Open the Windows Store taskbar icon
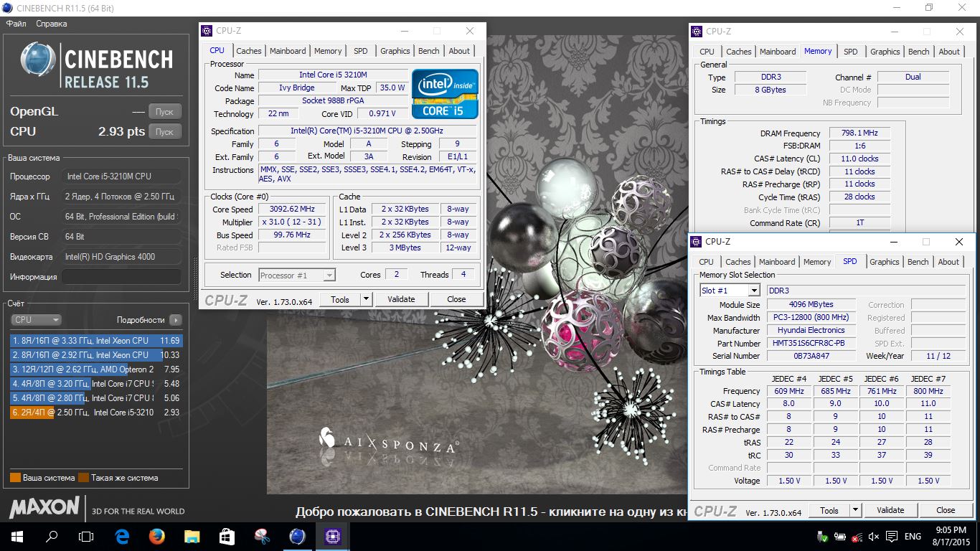The height and width of the screenshot is (551, 980). 227,536
